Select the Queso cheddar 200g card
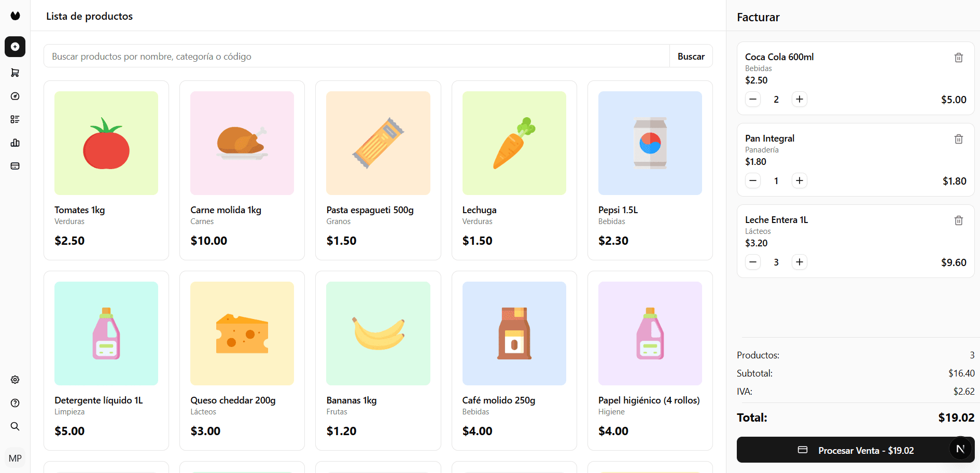This screenshot has height=473, width=980. tap(242, 360)
